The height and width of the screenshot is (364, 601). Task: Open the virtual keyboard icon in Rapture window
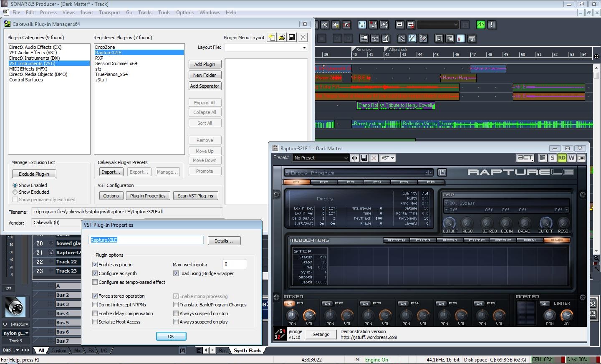(581, 158)
